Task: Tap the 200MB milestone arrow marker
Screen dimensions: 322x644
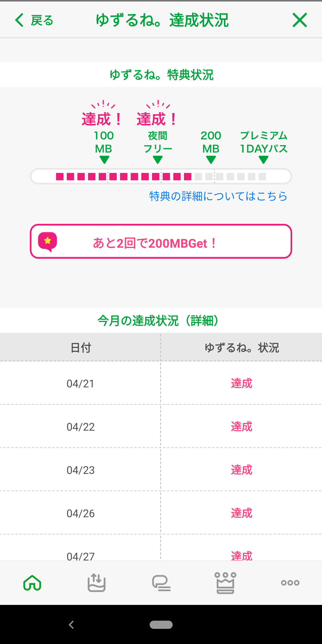Action: 211,160
